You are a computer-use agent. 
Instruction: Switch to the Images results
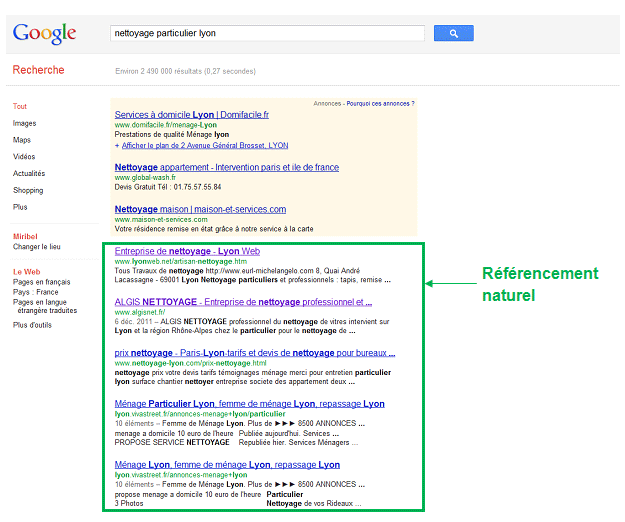(24, 124)
